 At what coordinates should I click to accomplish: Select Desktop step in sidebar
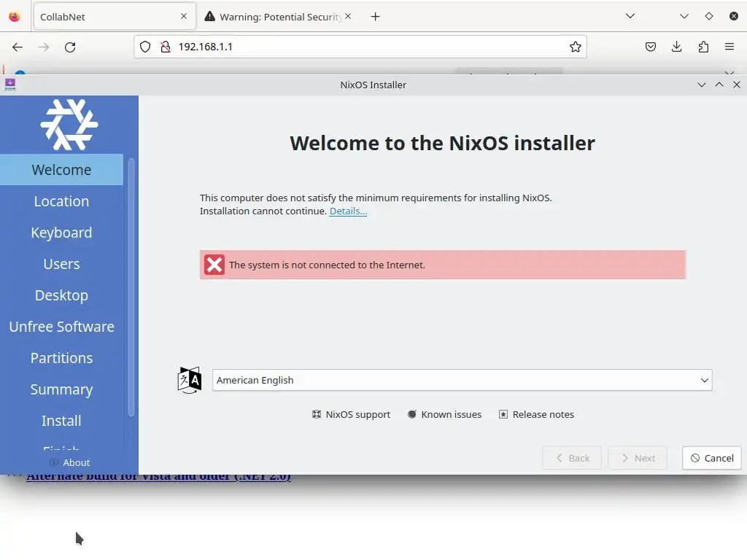[x=61, y=295]
